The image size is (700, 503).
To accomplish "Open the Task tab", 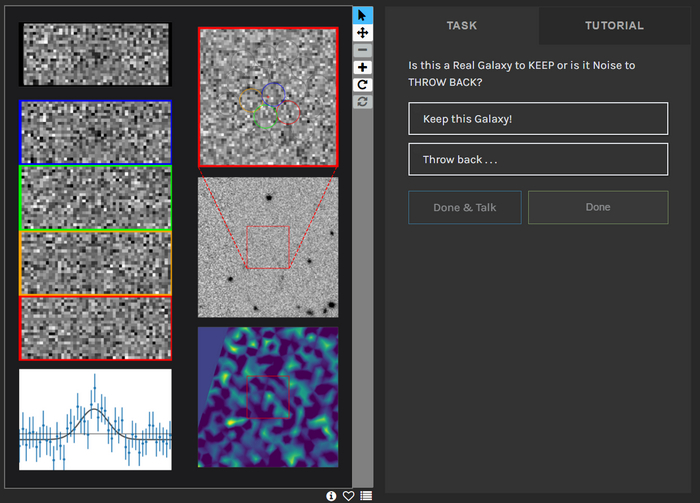I will (x=462, y=25).
